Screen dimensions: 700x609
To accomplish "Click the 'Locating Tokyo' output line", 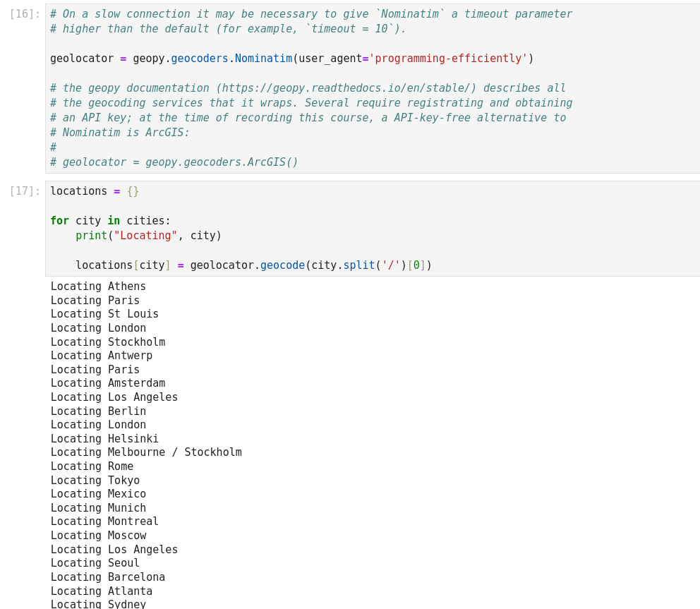I will (95, 481).
